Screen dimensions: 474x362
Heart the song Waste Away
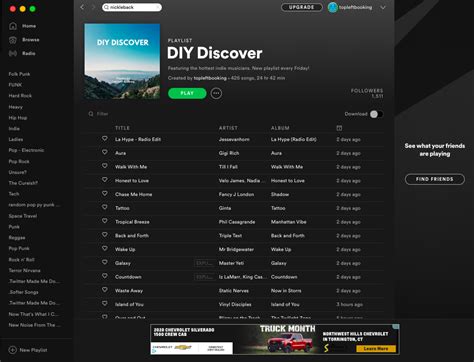[x=105, y=290]
